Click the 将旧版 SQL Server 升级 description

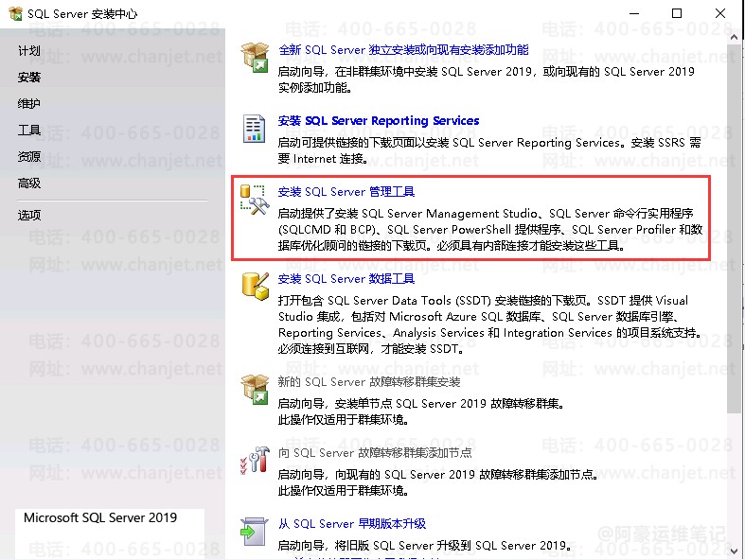424,546
